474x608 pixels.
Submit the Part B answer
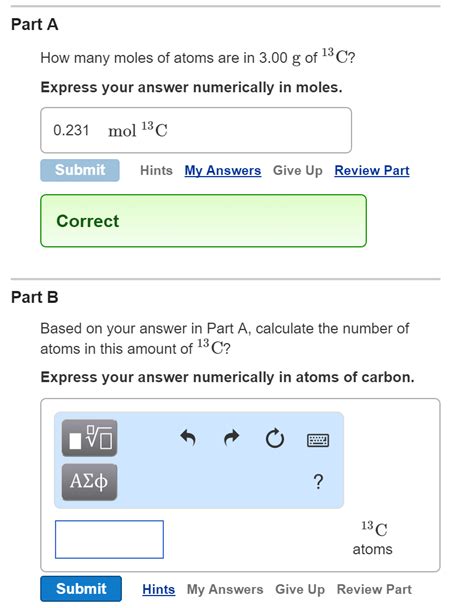coord(81,589)
